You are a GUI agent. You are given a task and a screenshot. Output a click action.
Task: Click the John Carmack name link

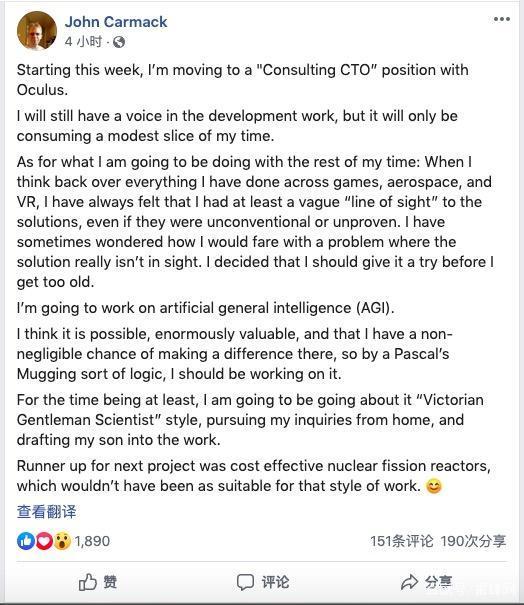pyautogui.click(x=116, y=22)
